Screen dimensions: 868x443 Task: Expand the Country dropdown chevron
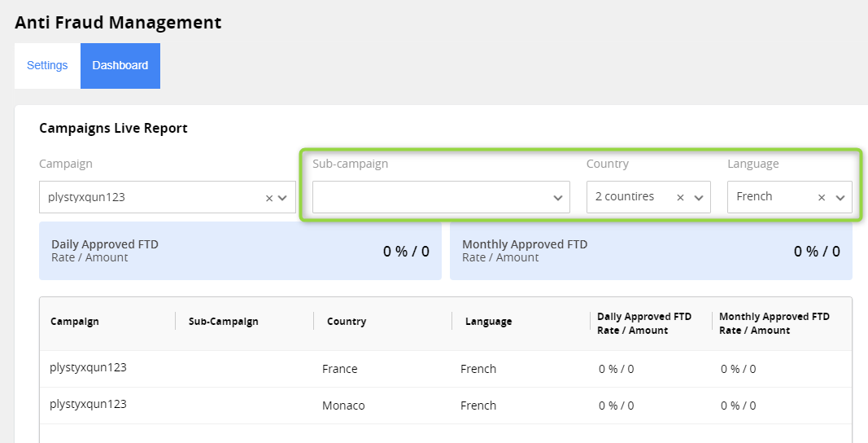coord(699,197)
